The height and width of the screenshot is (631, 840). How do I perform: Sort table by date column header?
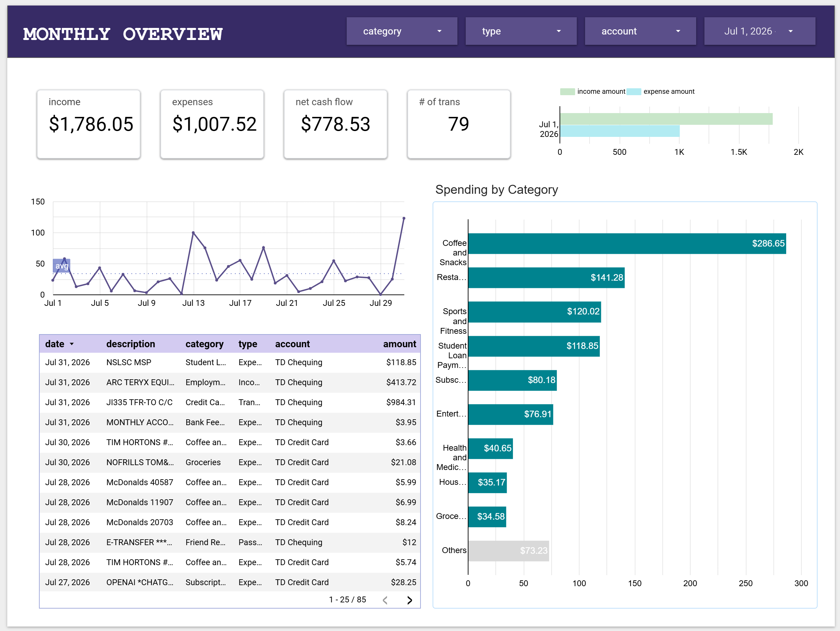[x=55, y=344]
